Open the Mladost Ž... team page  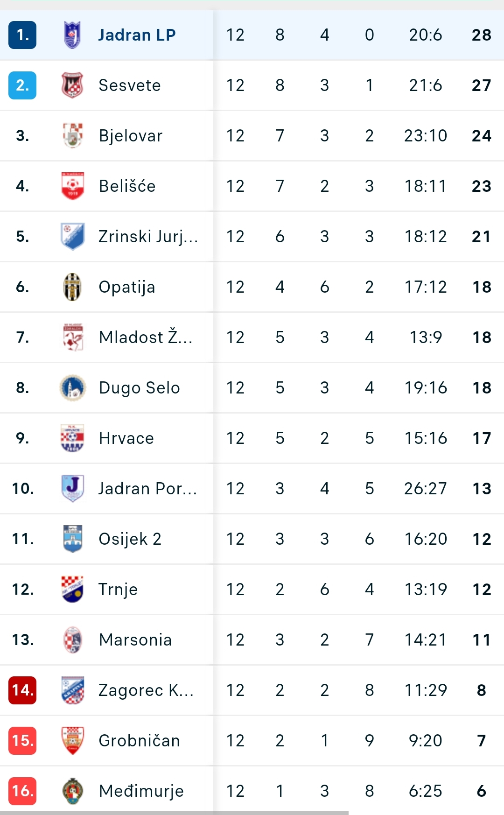coord(146,337)
